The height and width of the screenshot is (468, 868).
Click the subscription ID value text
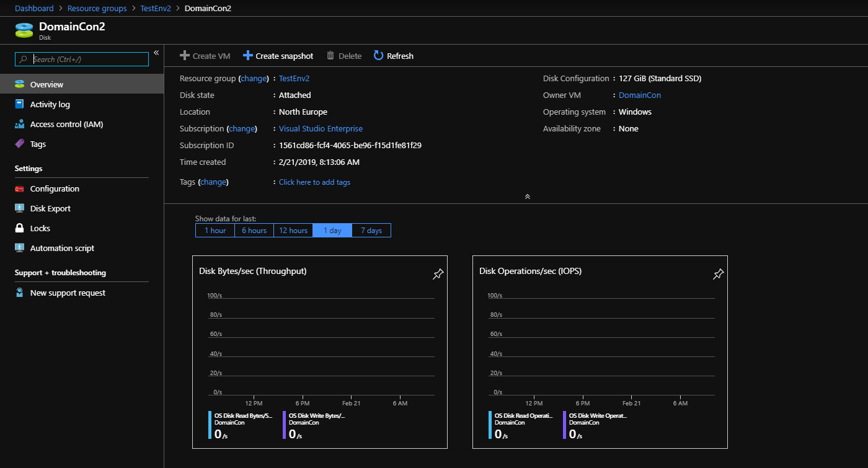(350, 146)
